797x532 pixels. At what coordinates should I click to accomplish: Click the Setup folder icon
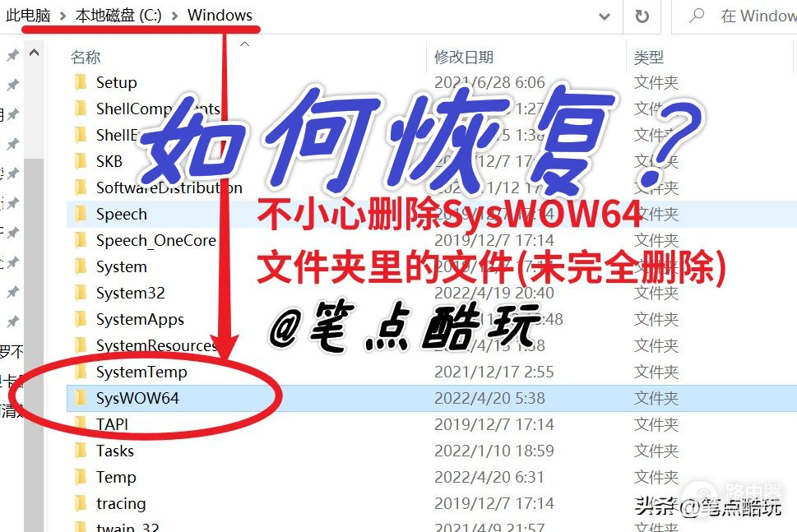[x=81, y=82]
